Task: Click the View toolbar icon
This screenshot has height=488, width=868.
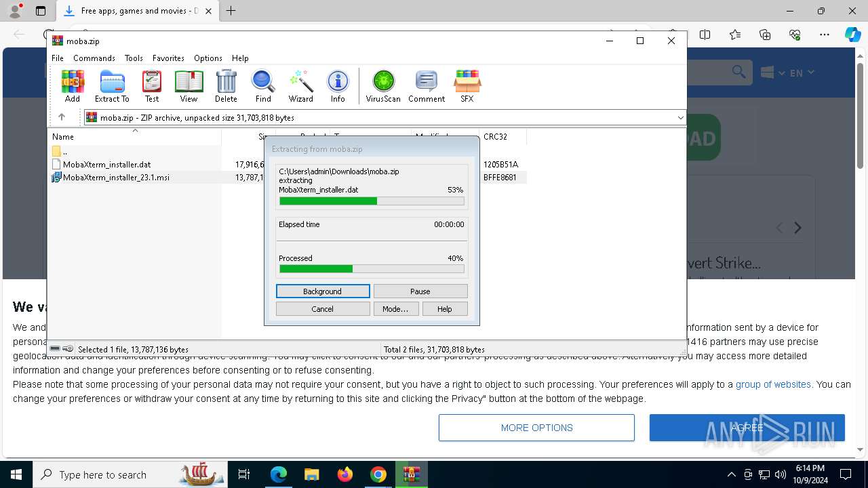Action: pyautogui.click(x=189, y=86)
